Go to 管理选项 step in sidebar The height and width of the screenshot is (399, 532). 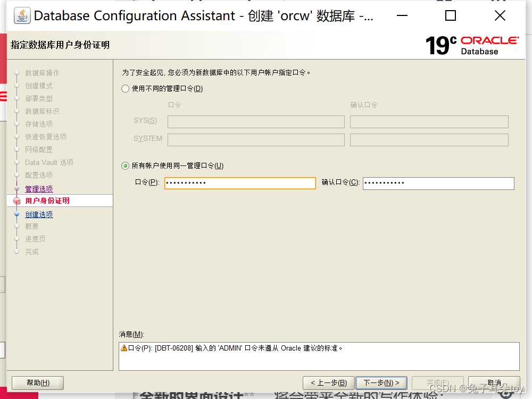click(39, 189)
